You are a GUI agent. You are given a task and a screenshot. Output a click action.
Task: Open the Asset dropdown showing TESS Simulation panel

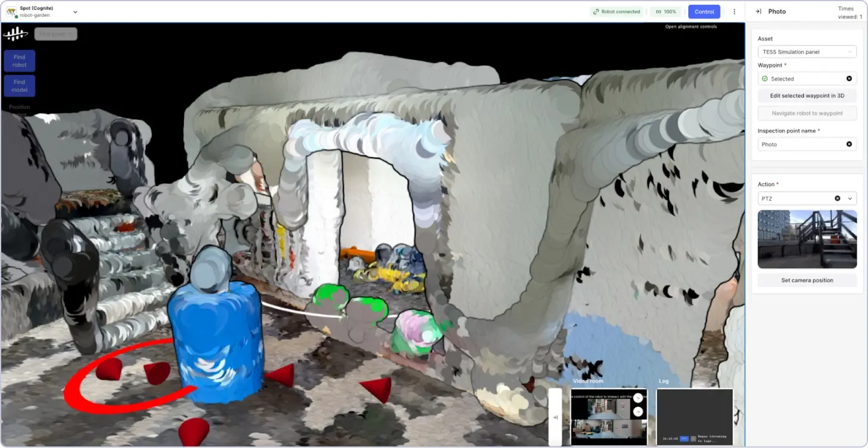tap(807, 52)
